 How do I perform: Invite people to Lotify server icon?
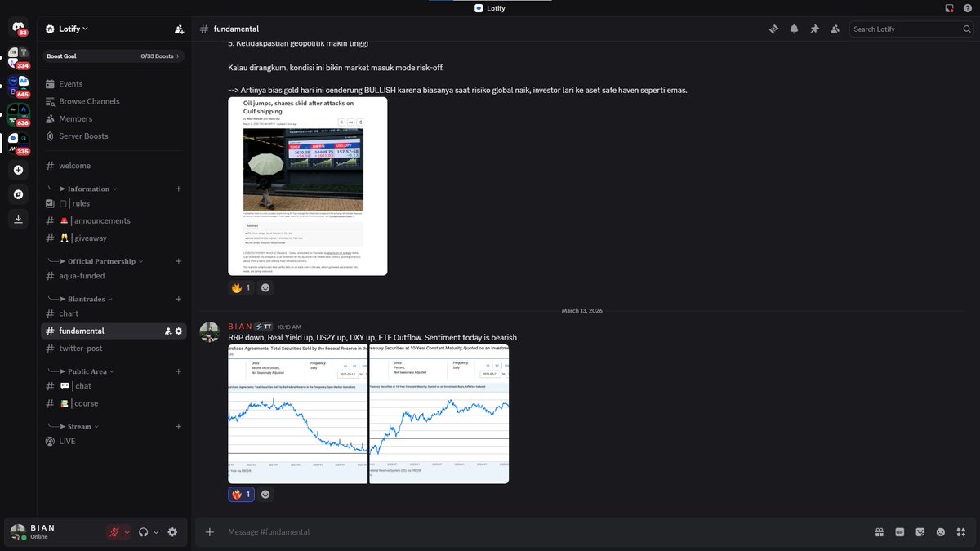click(x=179, y=29)
